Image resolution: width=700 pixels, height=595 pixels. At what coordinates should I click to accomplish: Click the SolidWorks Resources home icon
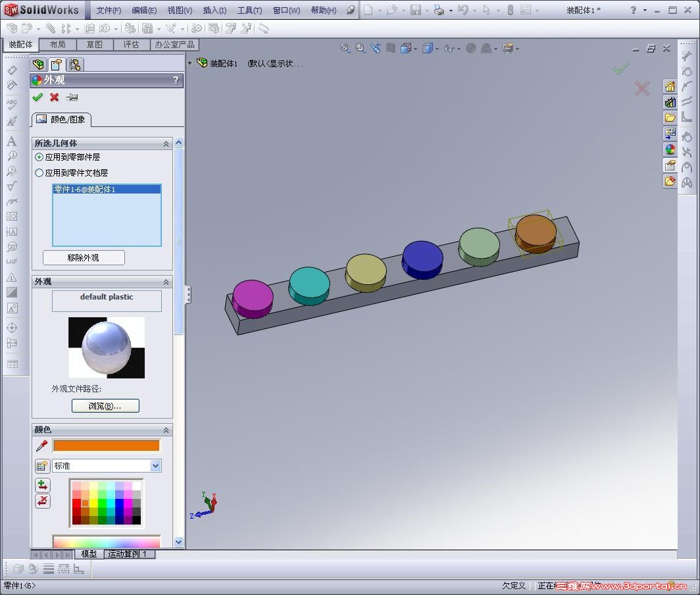coord(670,86)
